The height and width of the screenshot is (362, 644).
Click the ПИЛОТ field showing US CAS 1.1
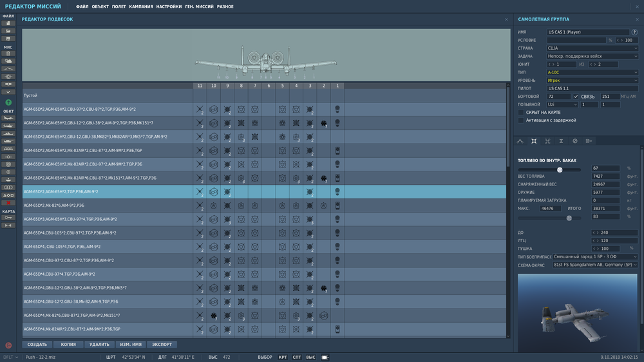[x=592, y=88]
